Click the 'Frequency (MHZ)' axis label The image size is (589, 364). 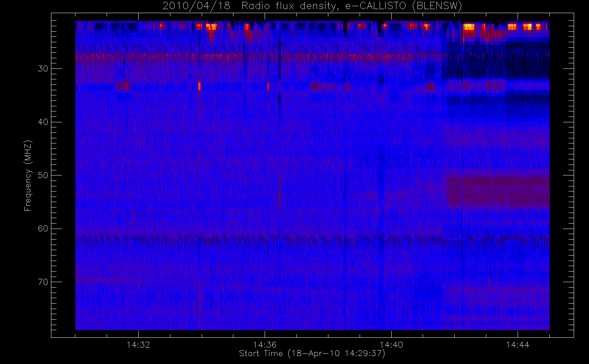(x=28, y=175)
